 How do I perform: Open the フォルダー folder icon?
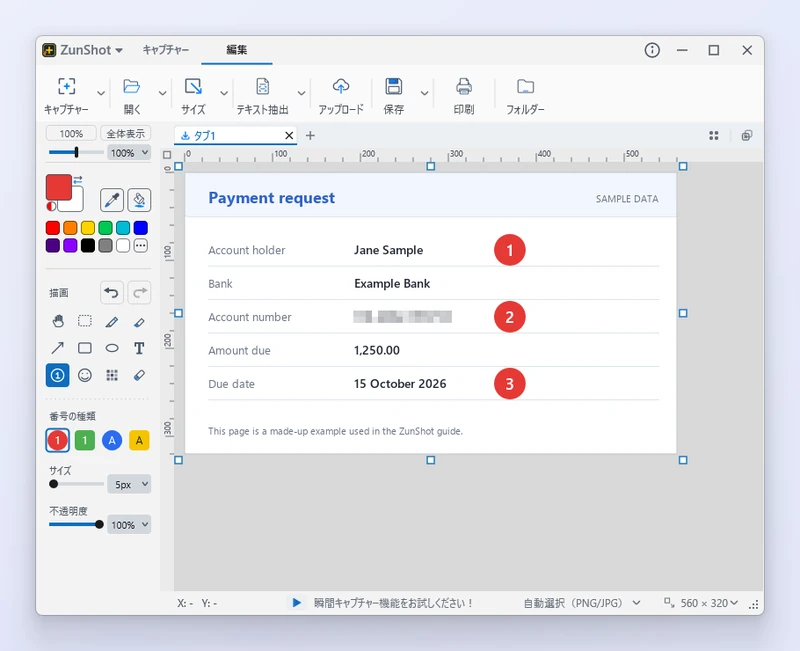[x=525, y=86]
